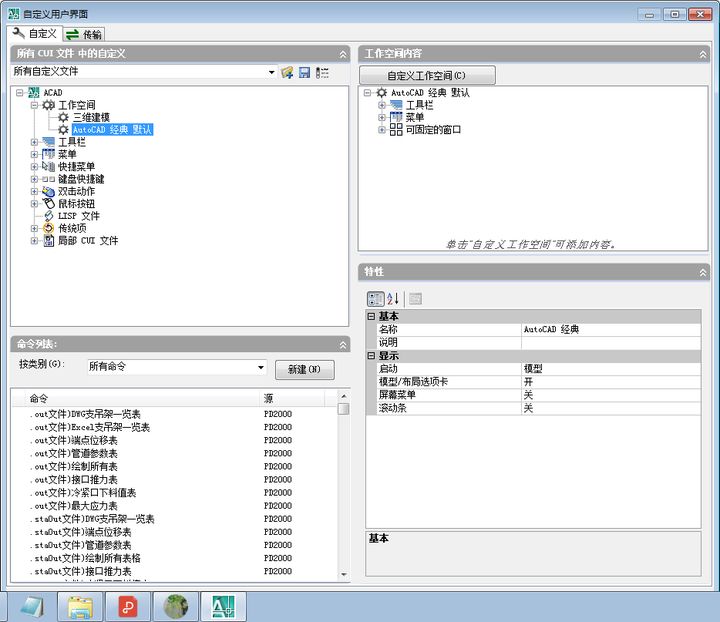Click the property pages icon in properties
720x622 pixels.
pos(415,299)
